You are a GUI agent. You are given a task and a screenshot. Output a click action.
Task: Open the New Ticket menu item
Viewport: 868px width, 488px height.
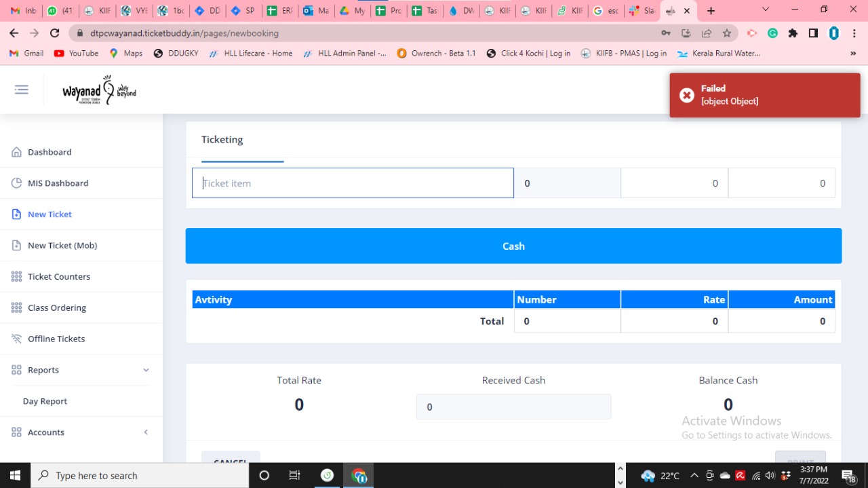click(50, 214)
